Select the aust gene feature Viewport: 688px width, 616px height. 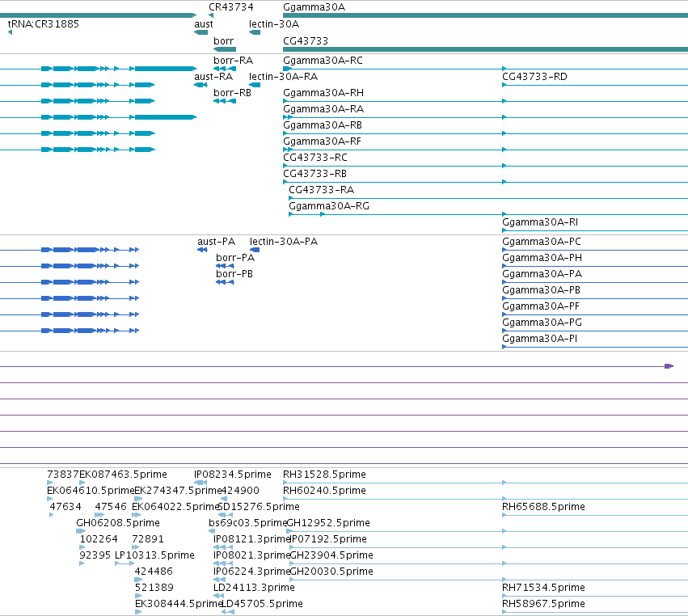(201, 32)
